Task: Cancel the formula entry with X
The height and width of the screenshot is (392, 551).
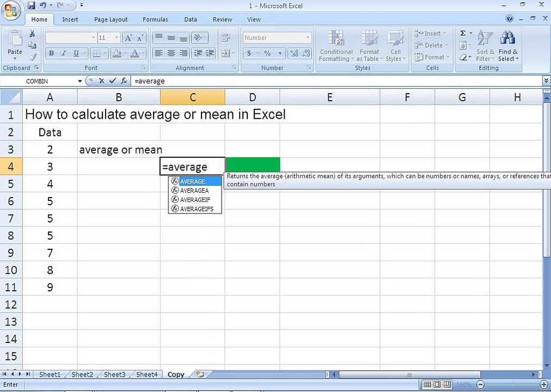Action: (x=102, y=81)
